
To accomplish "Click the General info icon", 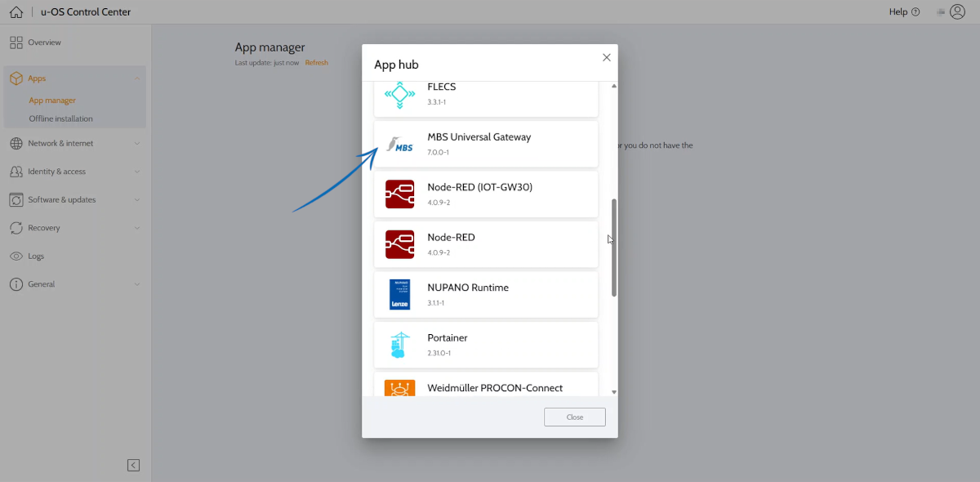I will pyautogui.click(x=16, y=284).
